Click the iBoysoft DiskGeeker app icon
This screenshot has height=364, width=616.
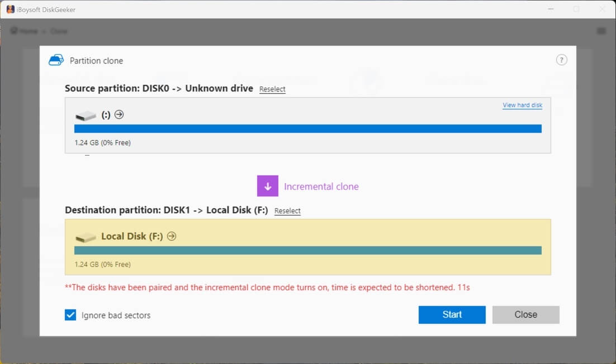[11, 9]
